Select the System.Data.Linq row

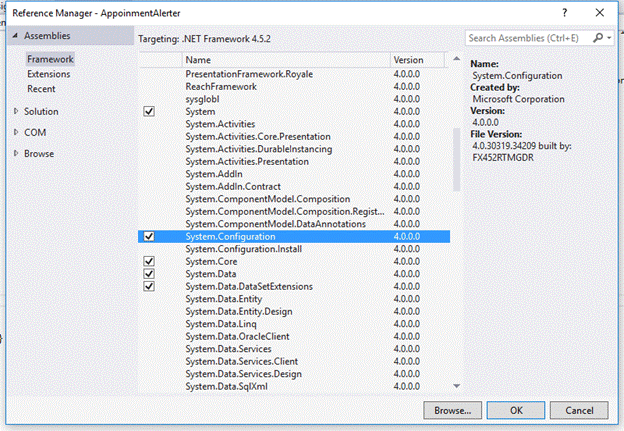click(294, 324)
